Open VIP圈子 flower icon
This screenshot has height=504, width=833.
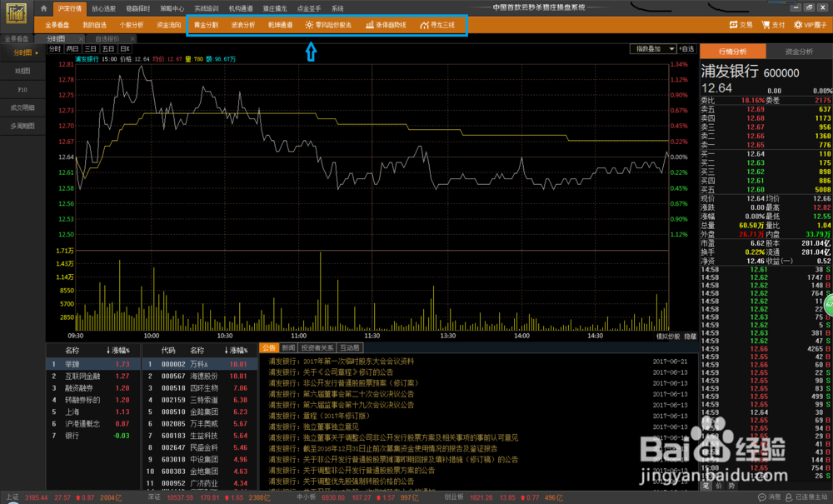click(x=811, y=24)
